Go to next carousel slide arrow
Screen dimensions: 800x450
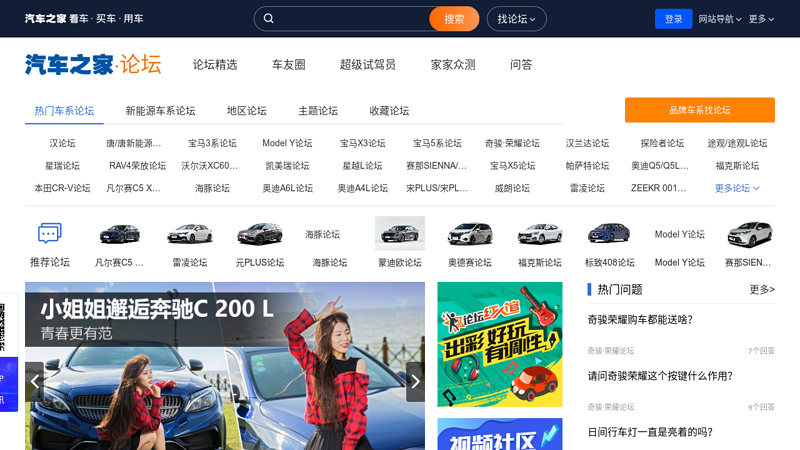click(x=415, y=381)
